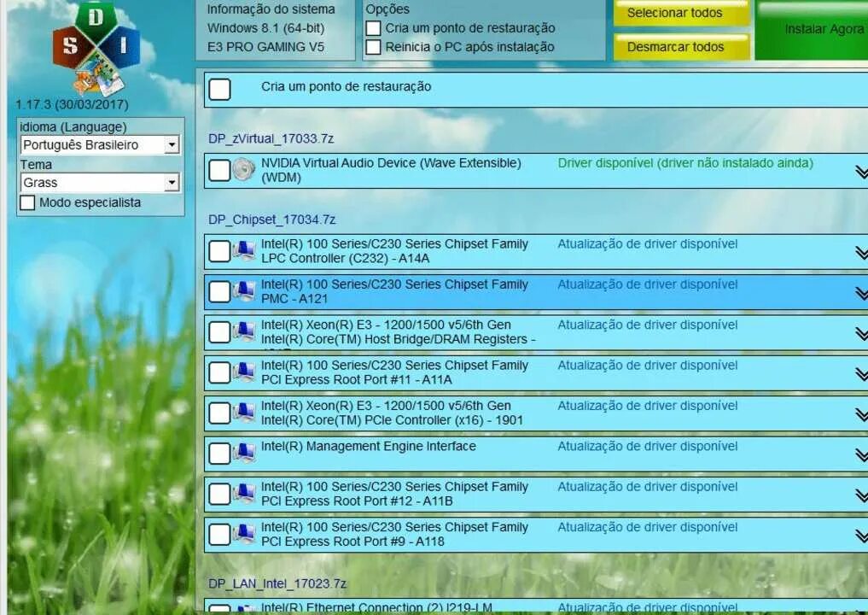This screenshot has width=868, height=615.
Task: Click device icon for Host Bridge/DRAM Registers row
Action: coord(243,331)
